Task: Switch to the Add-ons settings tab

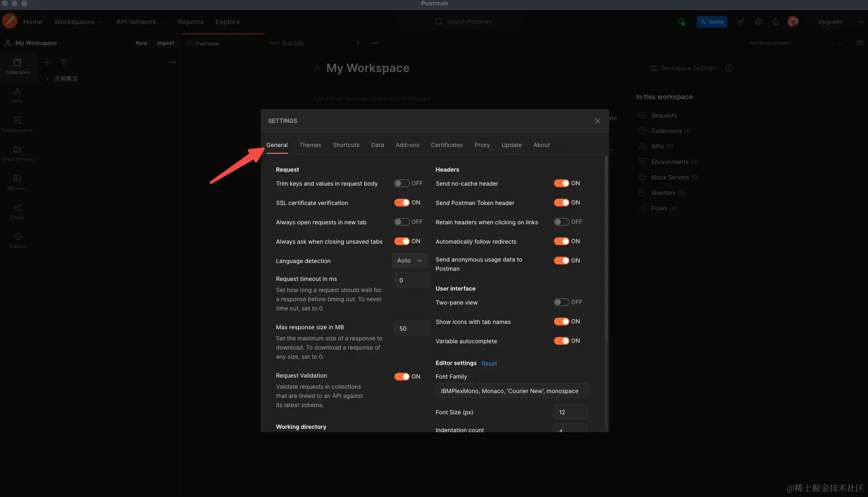Action: click(x=407, y=145)
